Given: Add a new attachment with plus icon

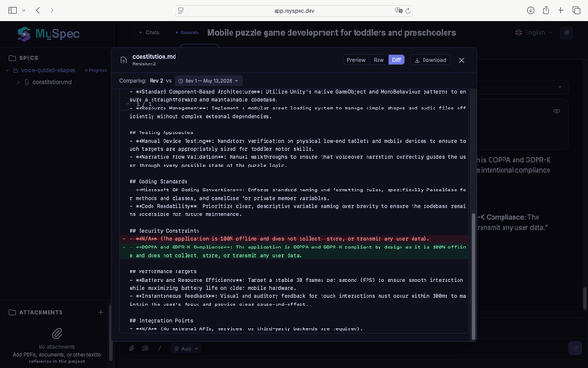Looking at the screenshot, I should click(100, 312).
